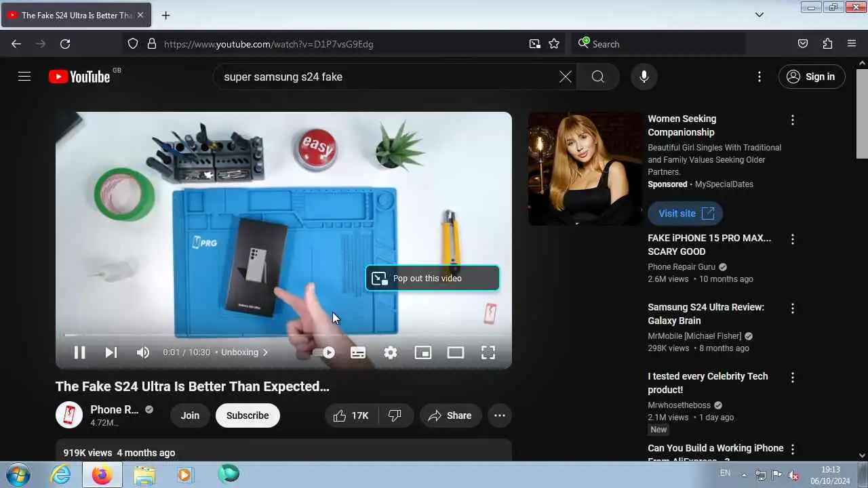Open the video settings gear
This screenshot has width=868, height=488.
(391, 352)
